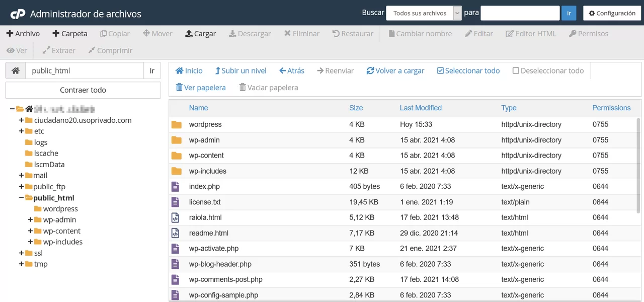644x302 pixels.
Task: Expand wp-includes in the tree
Action: [30, 242]
